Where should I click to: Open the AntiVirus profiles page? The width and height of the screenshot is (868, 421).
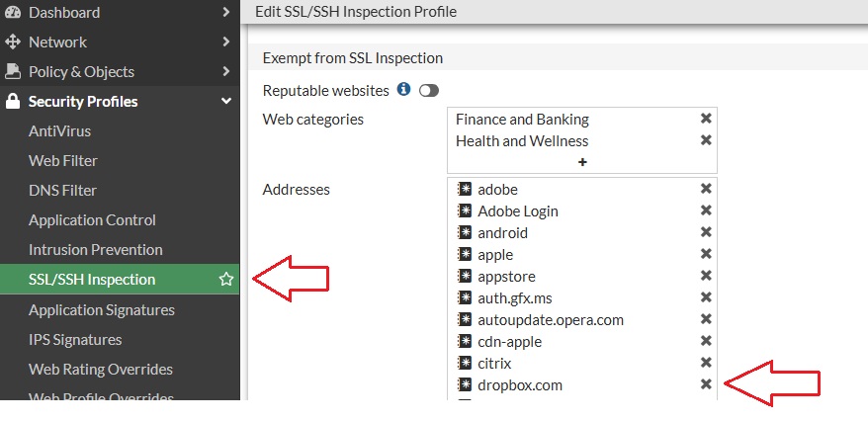[x=59, y=131]
